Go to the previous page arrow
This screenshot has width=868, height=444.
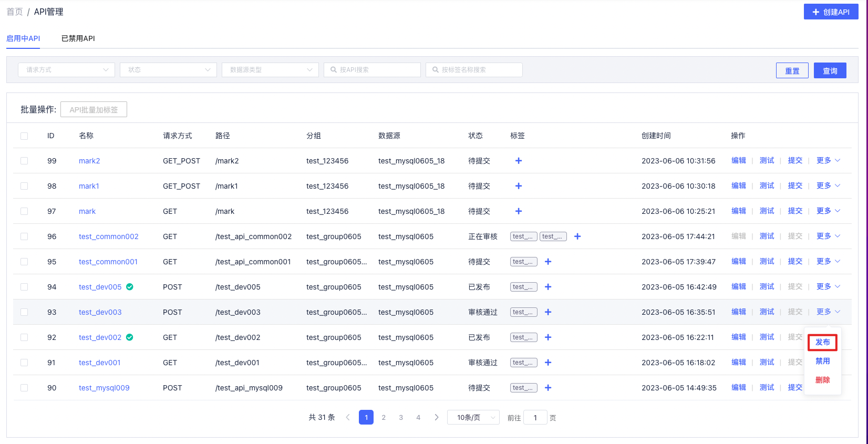(x=348, y=417)
